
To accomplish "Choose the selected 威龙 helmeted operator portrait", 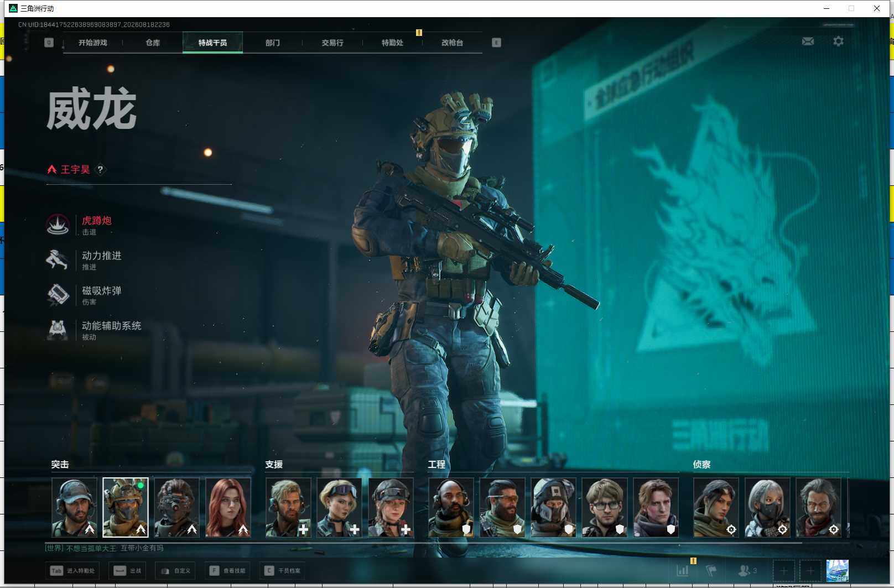I will [x=126, y=507].
